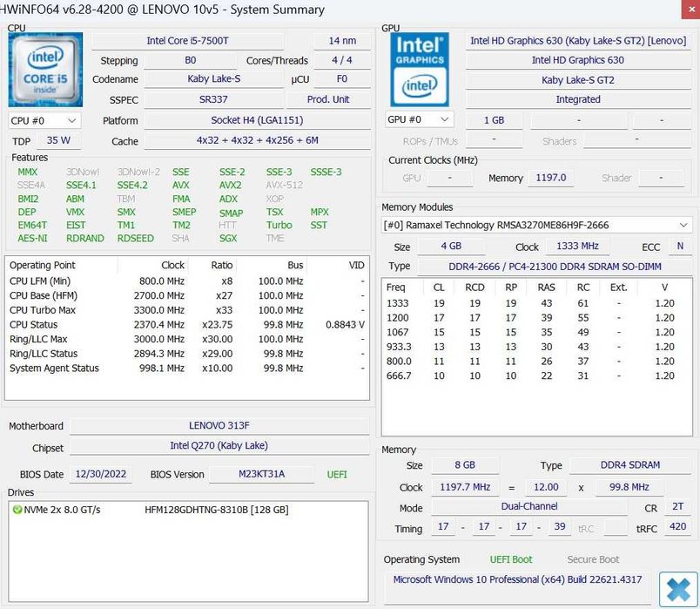Select the CPU Base (HFM) row

coord(187,295)
